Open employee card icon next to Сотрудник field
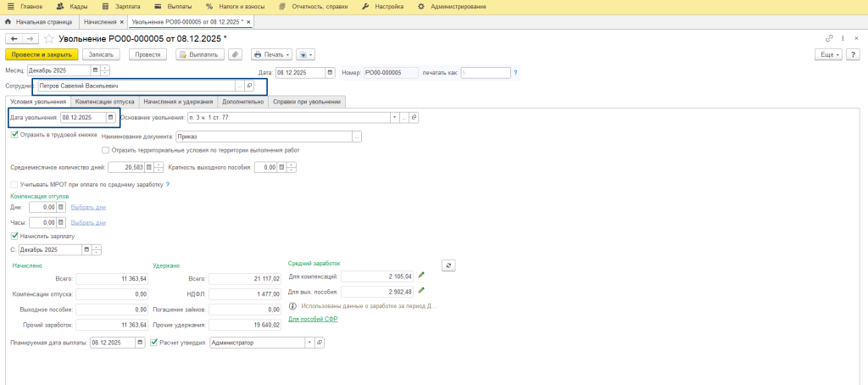This screenshot has width=868, height=385. [x=248, y=86]
